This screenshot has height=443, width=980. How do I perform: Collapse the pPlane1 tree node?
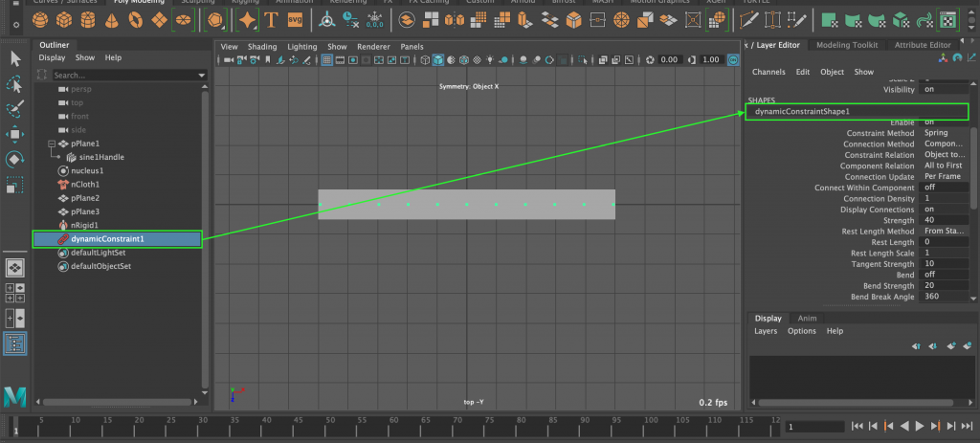(x=52, y=144)
